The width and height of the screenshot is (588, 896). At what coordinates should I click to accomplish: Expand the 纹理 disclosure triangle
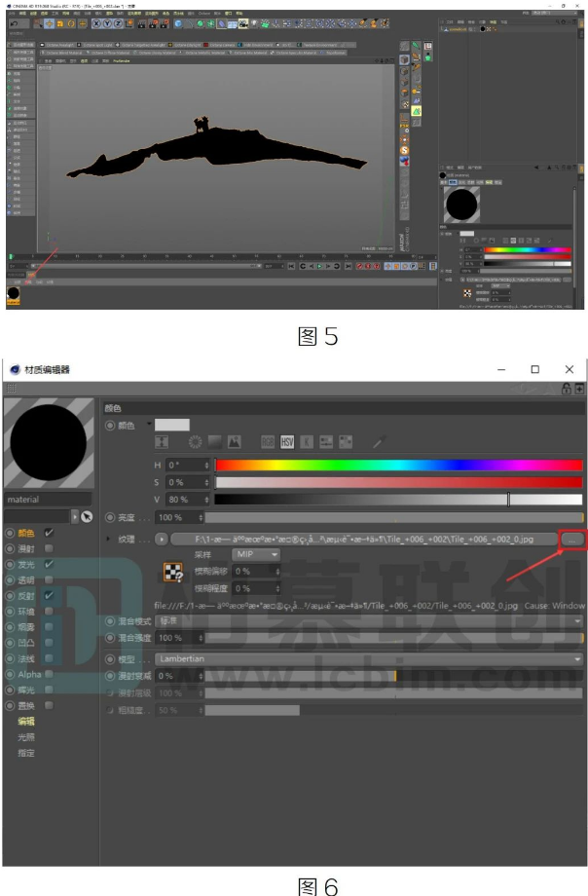(108, 539)
